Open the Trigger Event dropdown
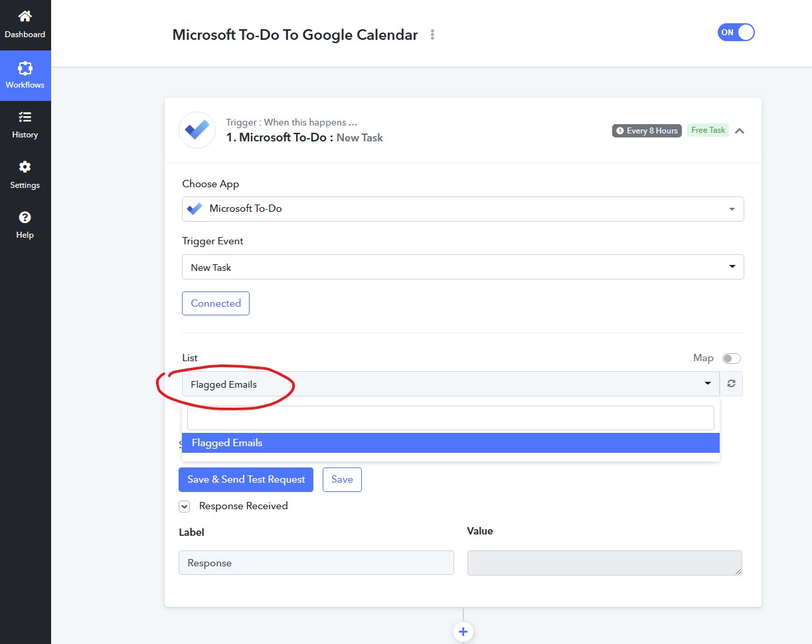This screenshot has height=644, width=812. pos(463,267)
